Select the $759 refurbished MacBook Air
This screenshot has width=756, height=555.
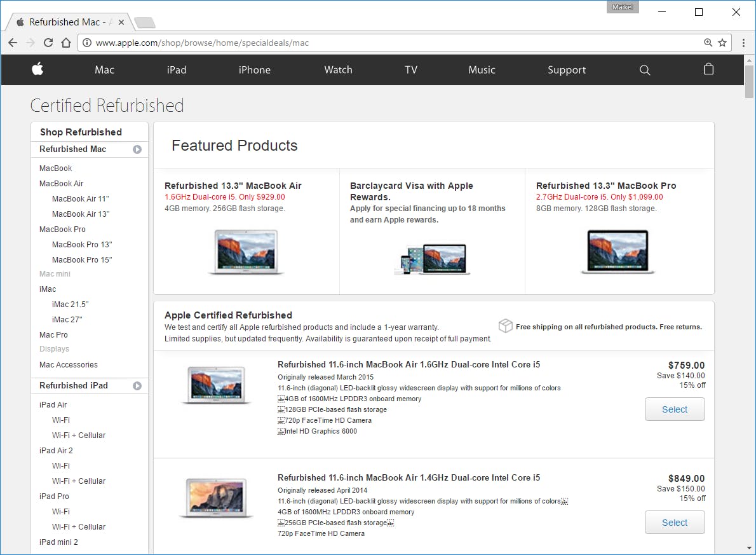click(x=675, y=409)
